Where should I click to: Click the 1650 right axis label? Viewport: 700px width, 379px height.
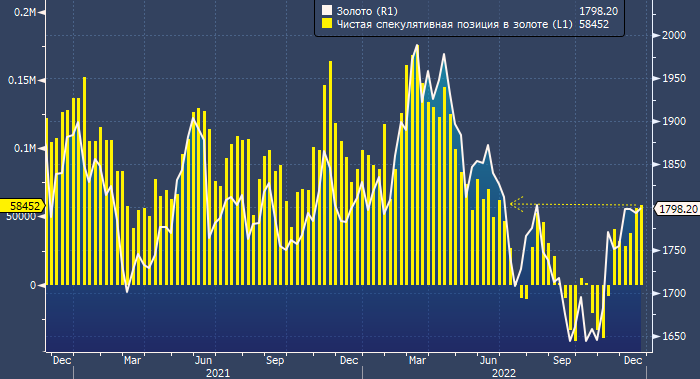pyautogui.click(x=674, y=336)
